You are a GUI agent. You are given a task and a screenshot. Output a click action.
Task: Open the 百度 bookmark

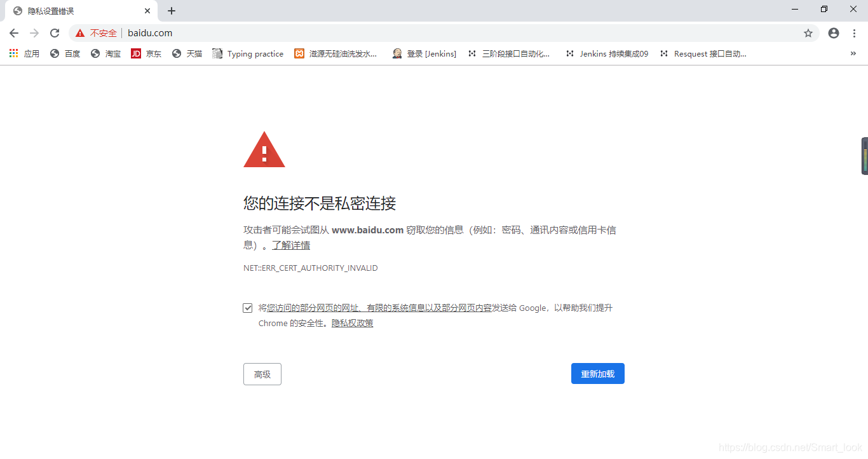65,53
